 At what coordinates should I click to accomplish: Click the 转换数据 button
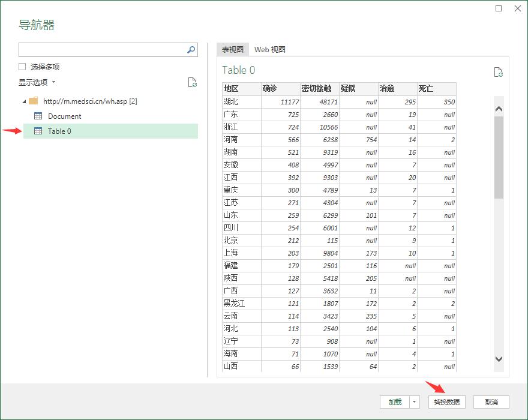(446, 402)
